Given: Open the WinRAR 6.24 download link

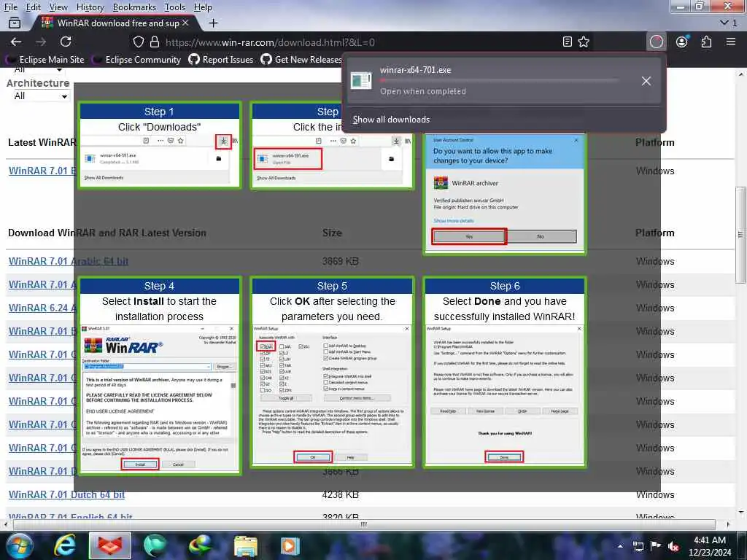Looking at the screenshot, I should [42, 308].
